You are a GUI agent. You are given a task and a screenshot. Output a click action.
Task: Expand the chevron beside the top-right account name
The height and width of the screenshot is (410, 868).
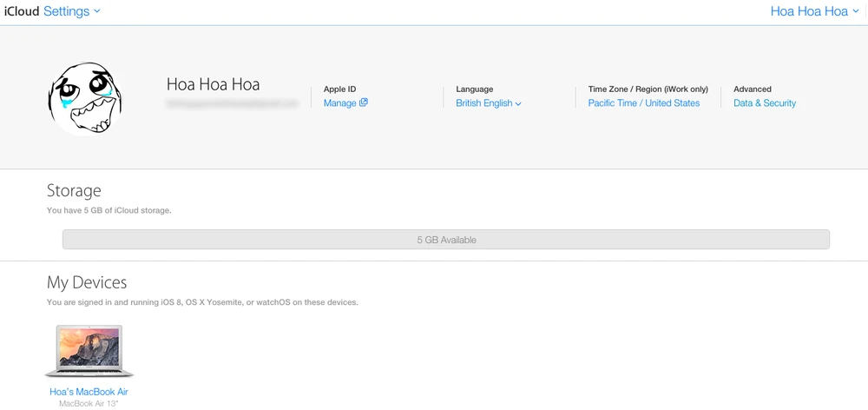point(856,11)
